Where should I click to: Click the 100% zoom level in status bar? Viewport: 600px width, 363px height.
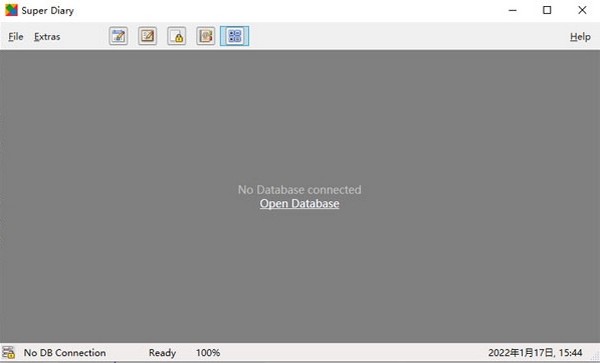pyautogui.click(x=208, y=353)
